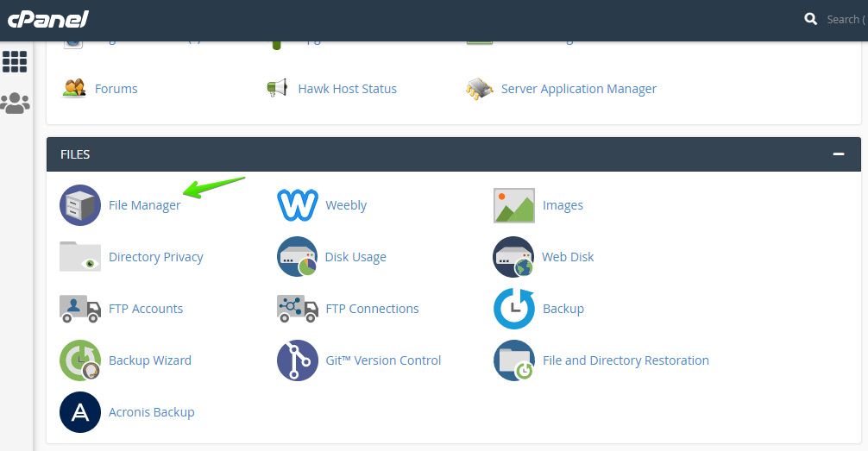Image resolution: width=868 pixels, height=451 pixels.
Task: Open the Disk Usage link
Action: click(355, 257)
